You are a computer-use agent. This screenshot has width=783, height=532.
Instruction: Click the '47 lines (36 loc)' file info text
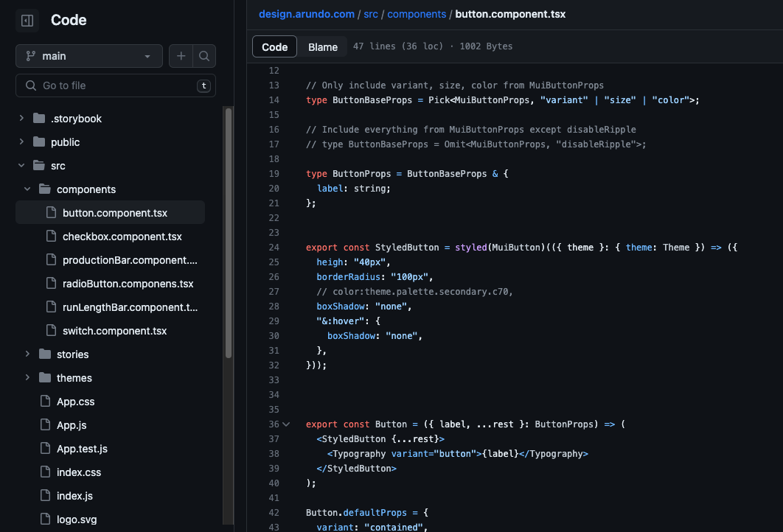click(398, 46)
